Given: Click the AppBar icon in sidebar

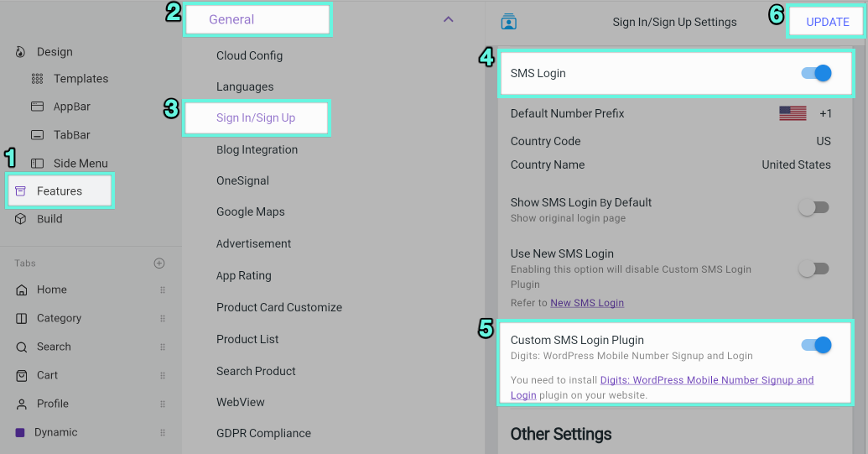Looking at the screenshot, I should (x=37, y=107).
